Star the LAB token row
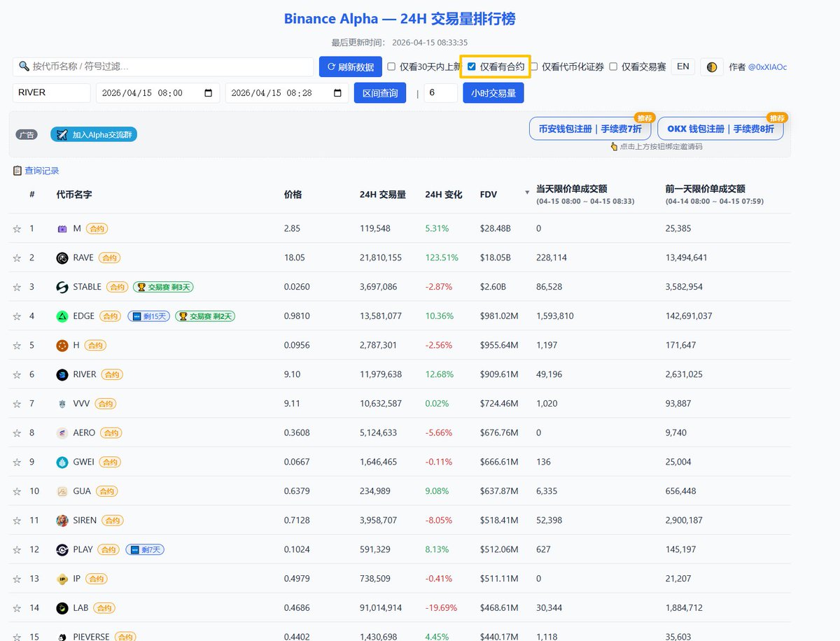 [17, 608]
